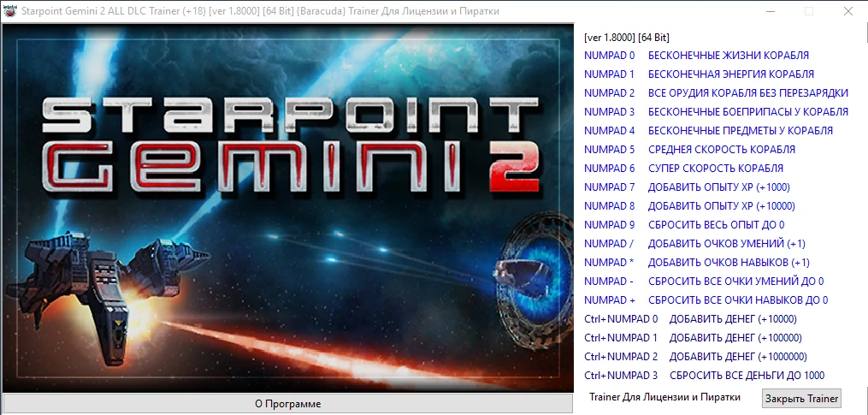
Task: Click NUMPAD - СБРОСИТЬ ВСЕ ОЧКИ УМЕНИЙ line
Action: tap(704, 282)
